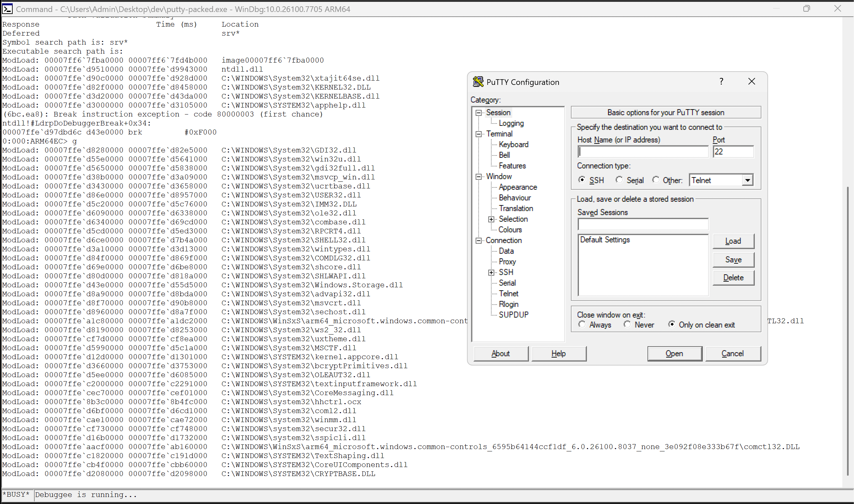This screenshot has height=504, width=854.
Task: Click the About button
Action: click(x=500, y=354)
